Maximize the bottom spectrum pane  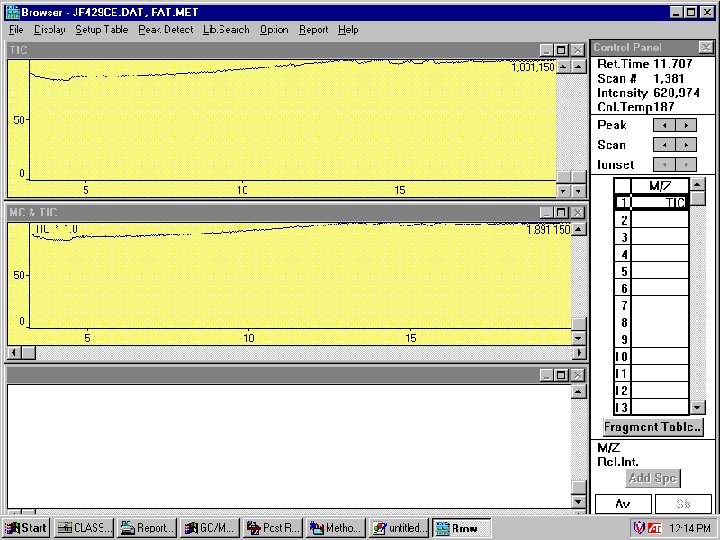pyautogui.click(x=561, y=375)
